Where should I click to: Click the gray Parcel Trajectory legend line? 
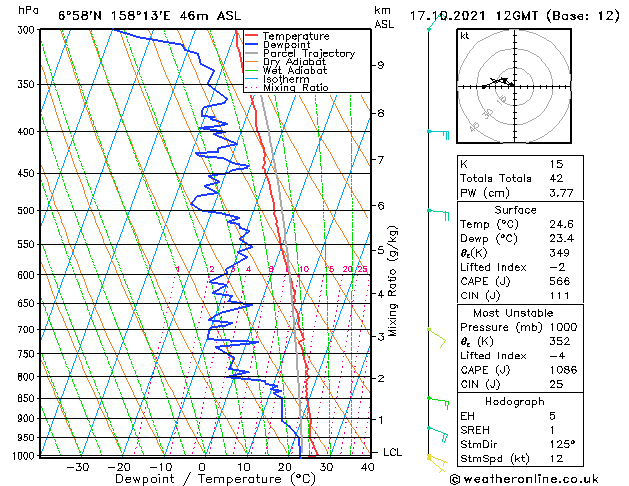pos(251,53)
